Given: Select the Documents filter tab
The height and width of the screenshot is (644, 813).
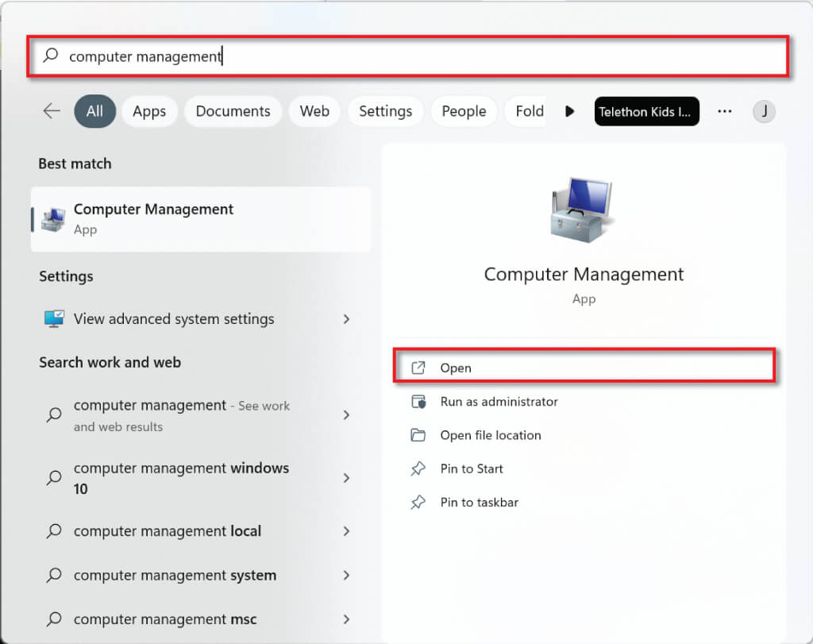Looking at the screenshot, I should 233,111.
